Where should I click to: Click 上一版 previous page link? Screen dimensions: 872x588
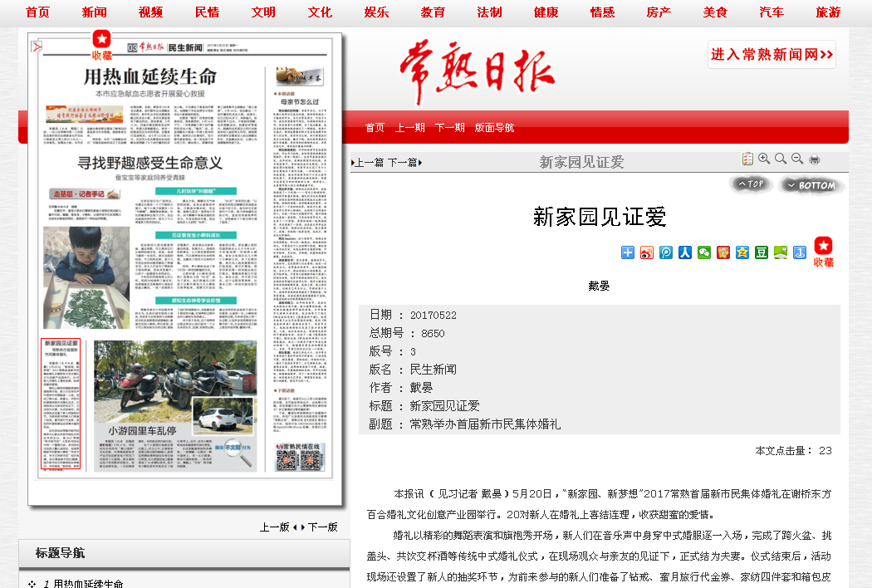point(275,527)
